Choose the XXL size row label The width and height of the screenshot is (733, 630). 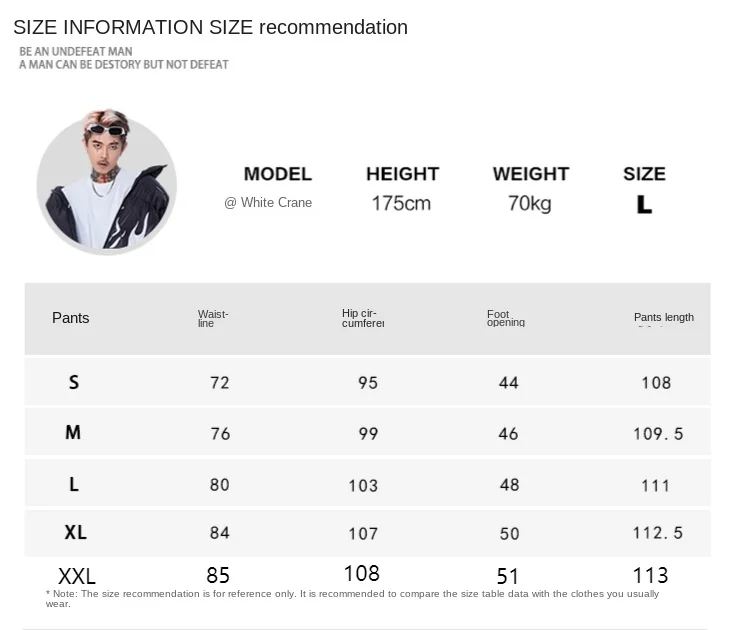pyautogui.click(x=77, y=576)
